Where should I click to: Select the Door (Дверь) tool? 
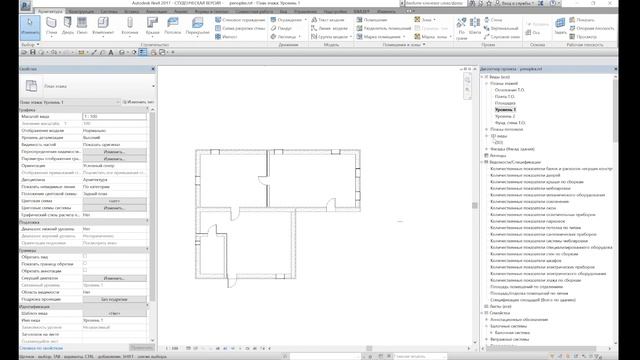point(68,25)
